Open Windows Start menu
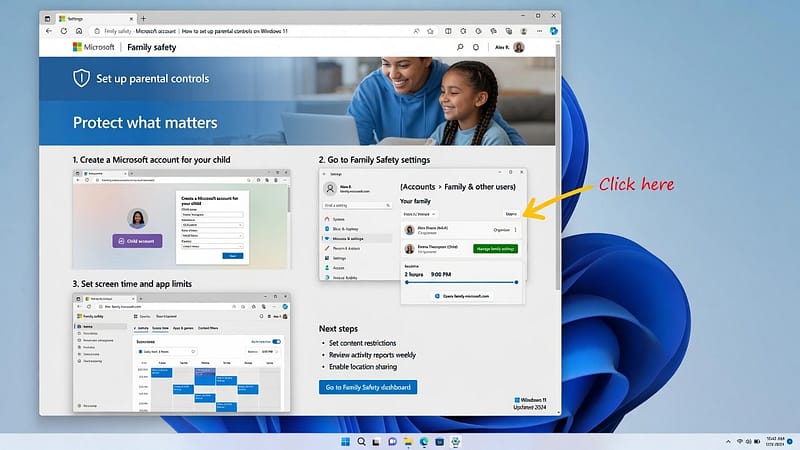Viewport: 800px width, 450px height. click(345, 441)
